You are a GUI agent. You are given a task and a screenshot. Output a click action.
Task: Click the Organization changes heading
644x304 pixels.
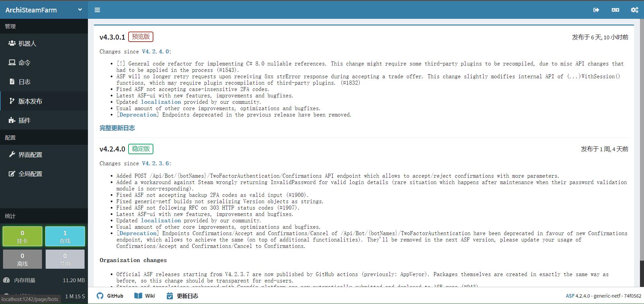coord(133,260)
